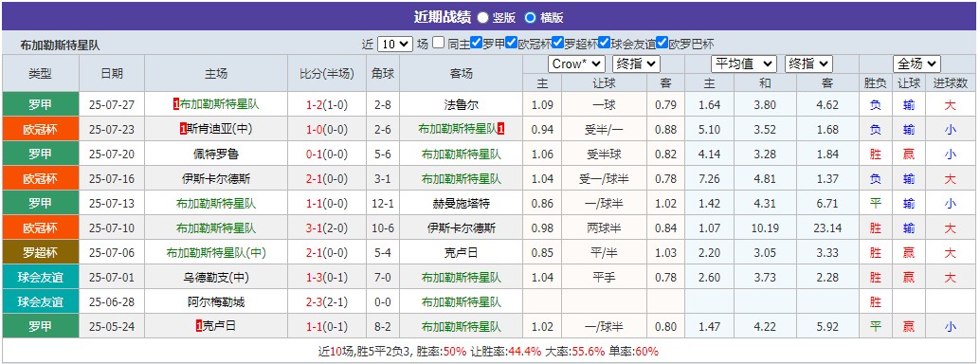Open the 平均值 dropdown
Viewport: 980px width, 364px height.
(x=744, y=64)
